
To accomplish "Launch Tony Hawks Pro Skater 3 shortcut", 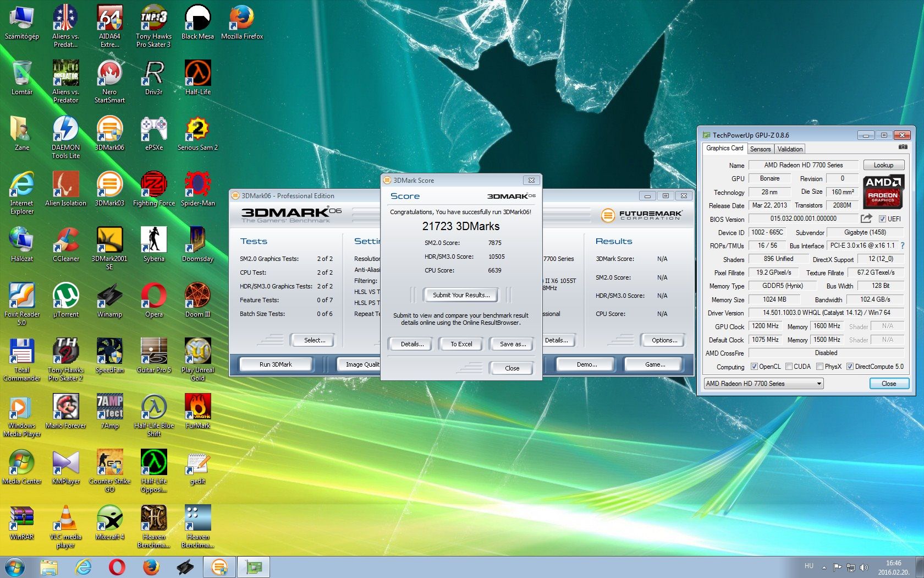I will tap(153, 26).
